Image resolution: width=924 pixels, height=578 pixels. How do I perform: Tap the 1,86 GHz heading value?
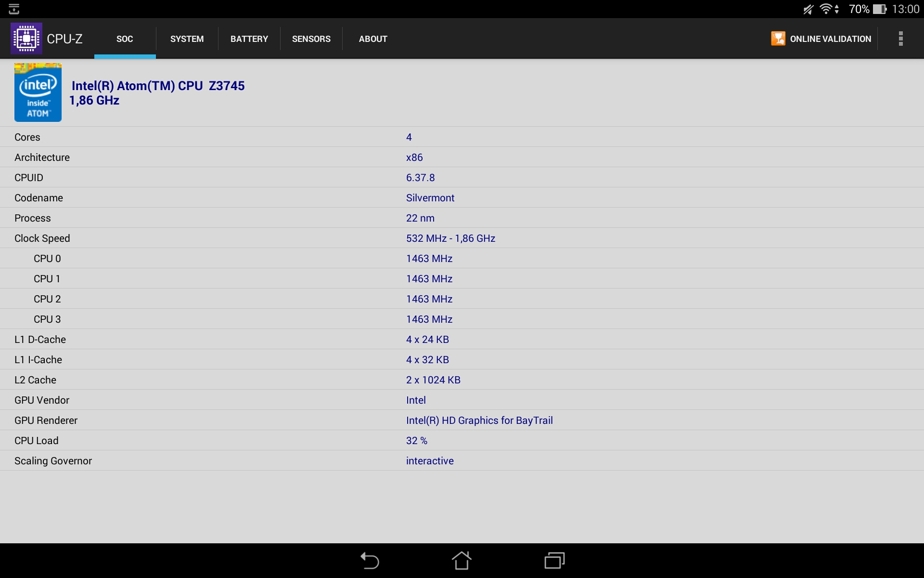94,100
